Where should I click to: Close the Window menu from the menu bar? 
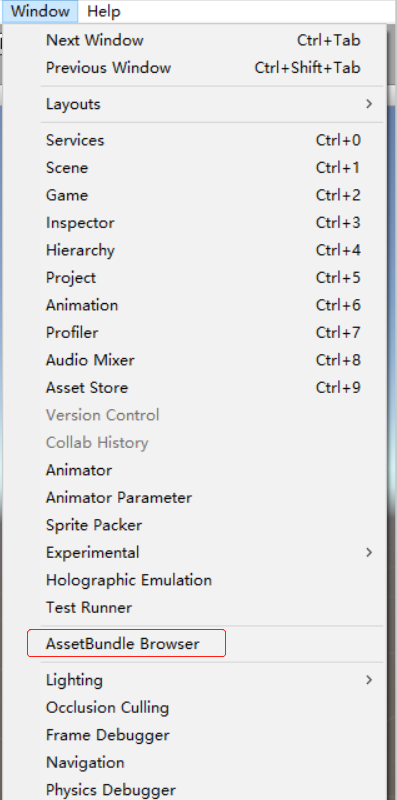tap(40, 11)
